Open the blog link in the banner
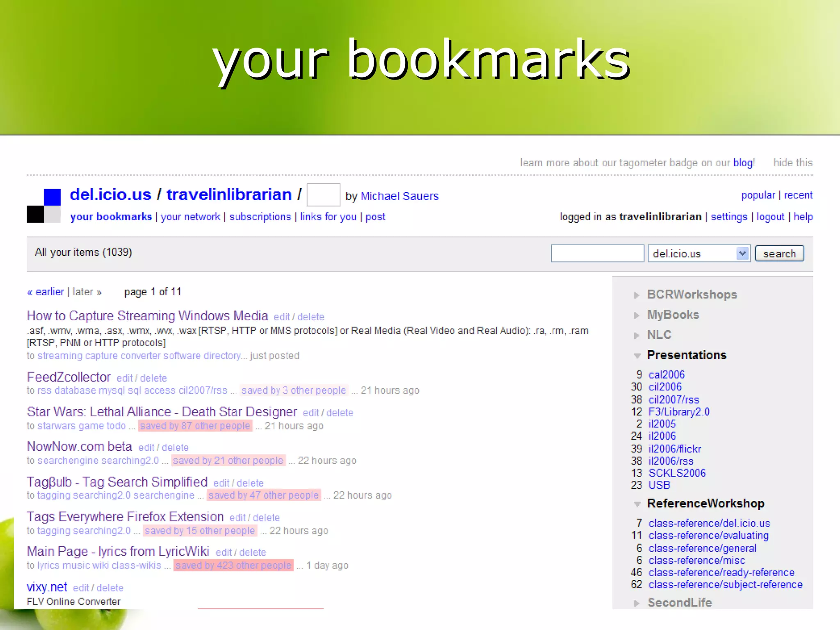This screenshot has height=630, width=840. pos(743,163)
